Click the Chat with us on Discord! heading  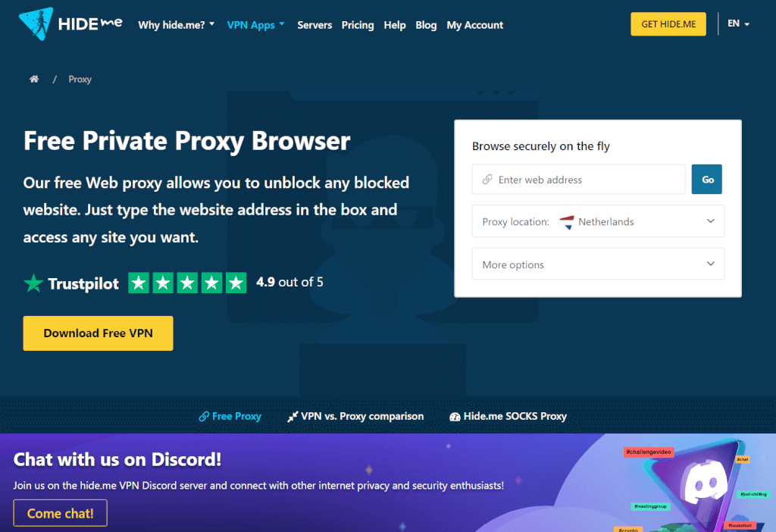(117, 459)
